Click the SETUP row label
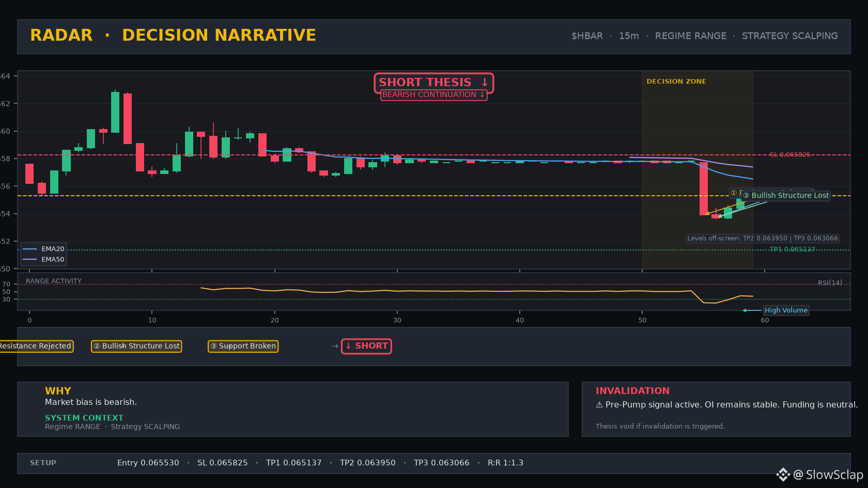The image size is (868, 488). click(43, 463)
